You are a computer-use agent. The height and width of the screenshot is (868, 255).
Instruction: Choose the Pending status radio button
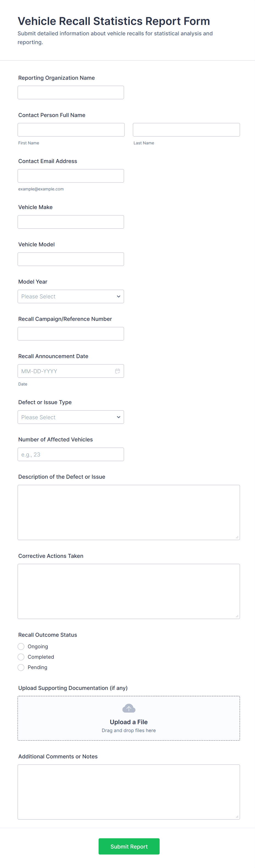click(21, 667)
